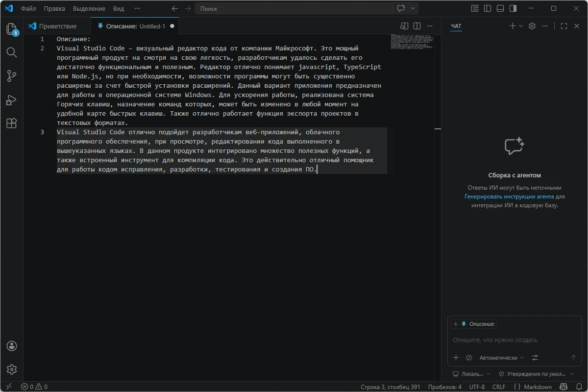588x392 pixels.
Task: Open the Search view in activity bar
Action: [x=12, y=52]
